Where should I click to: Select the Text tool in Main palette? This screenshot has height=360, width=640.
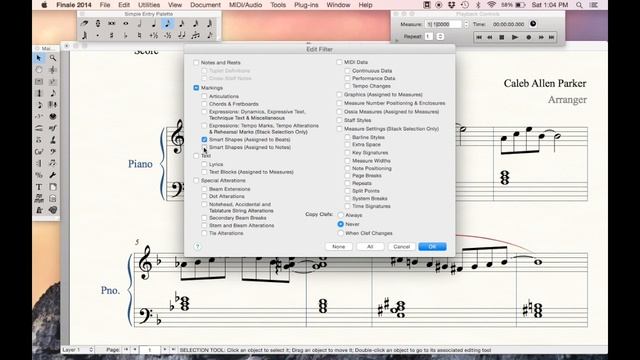coord(39,187)
